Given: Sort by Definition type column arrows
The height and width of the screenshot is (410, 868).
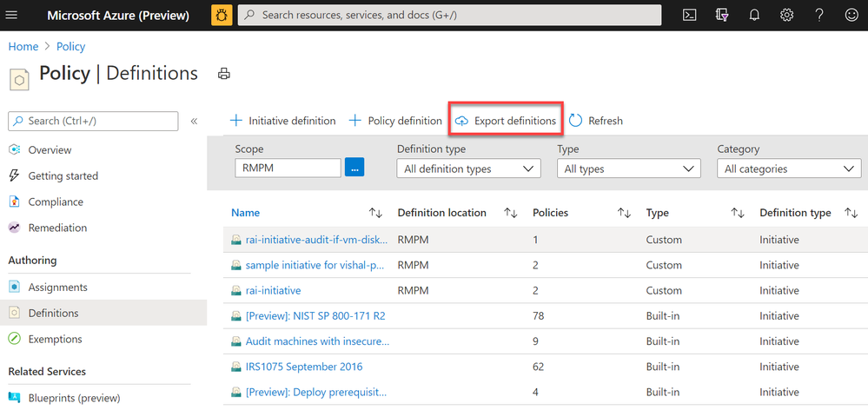Looking at the screenshot, I should [851, 213].
